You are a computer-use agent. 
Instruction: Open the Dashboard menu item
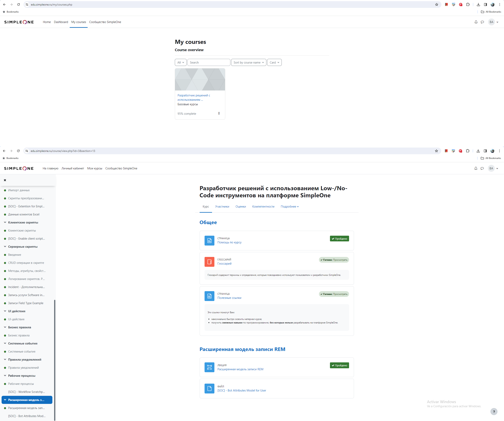tap(61, 22)
